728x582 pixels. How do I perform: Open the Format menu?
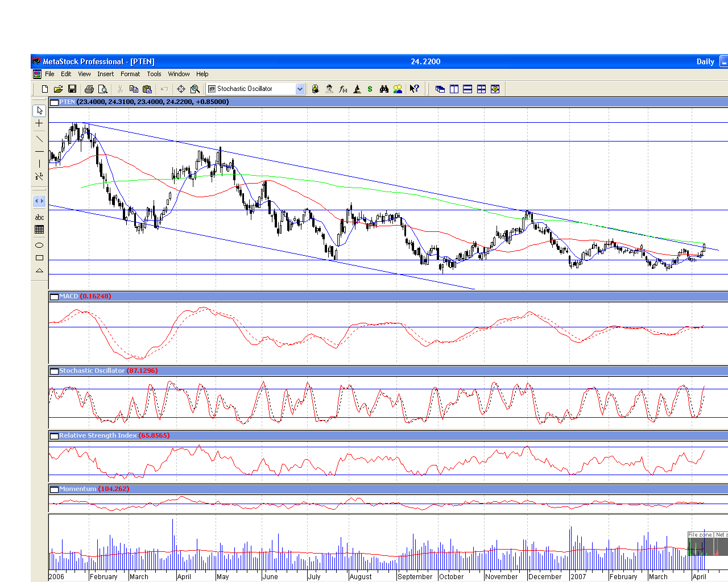(130, 74)
